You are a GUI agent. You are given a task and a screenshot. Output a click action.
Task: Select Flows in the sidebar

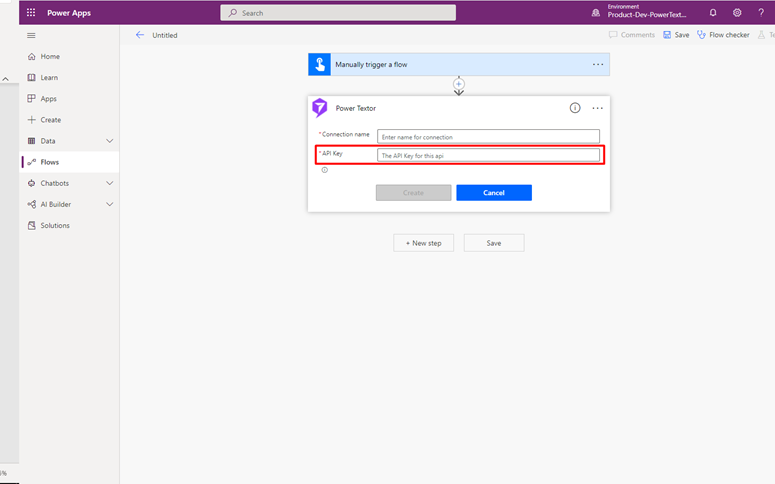pyautogui.click(x=69, y=162)
